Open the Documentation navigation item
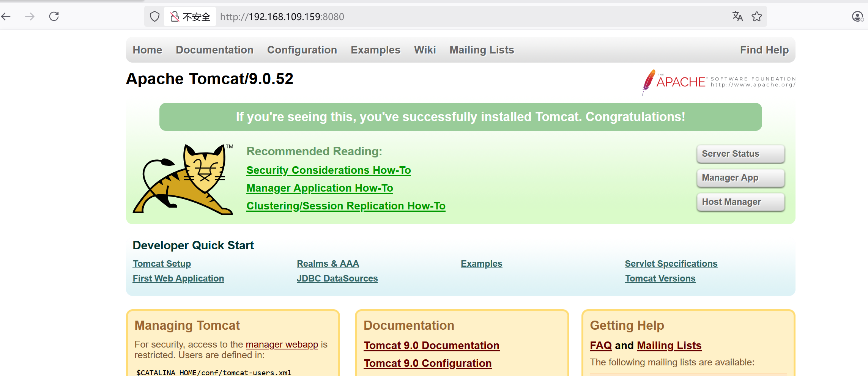The image size is (868, 376). [x=214, y=50]
